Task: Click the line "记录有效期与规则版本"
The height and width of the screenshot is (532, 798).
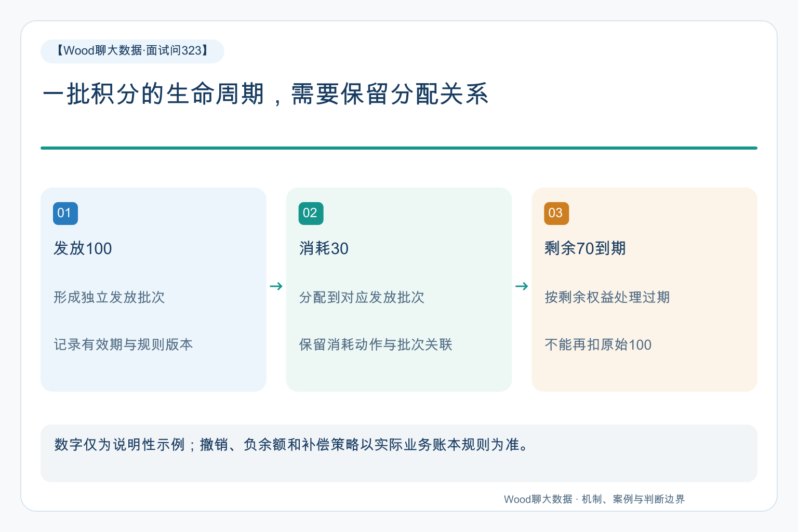Action: [x=123, y=344]
